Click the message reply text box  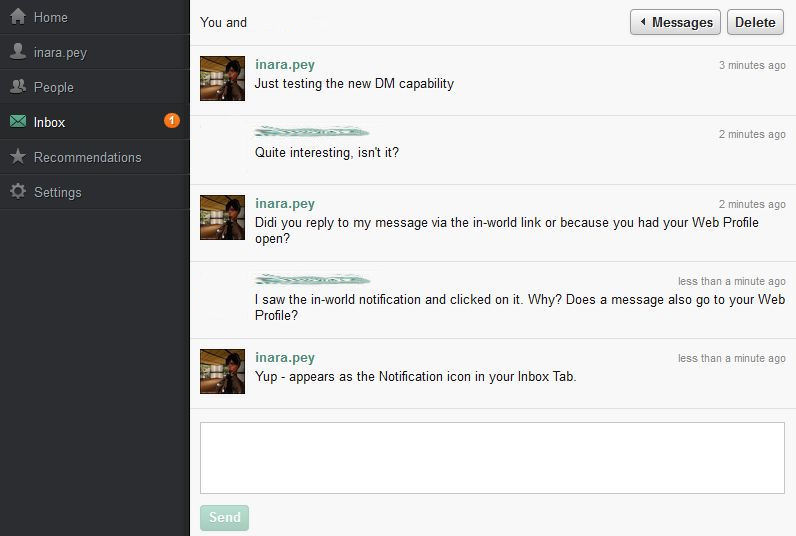(x=492, y=458)
